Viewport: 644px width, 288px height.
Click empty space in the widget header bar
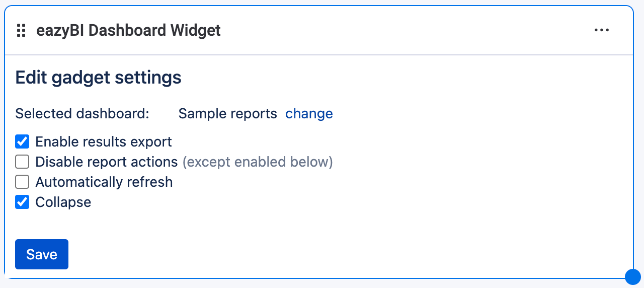pos(403,30)
